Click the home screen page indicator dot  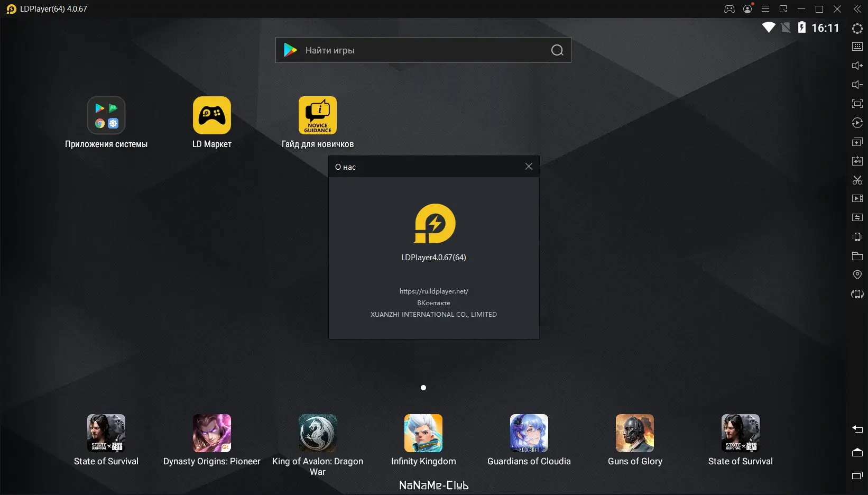point(423,388)
